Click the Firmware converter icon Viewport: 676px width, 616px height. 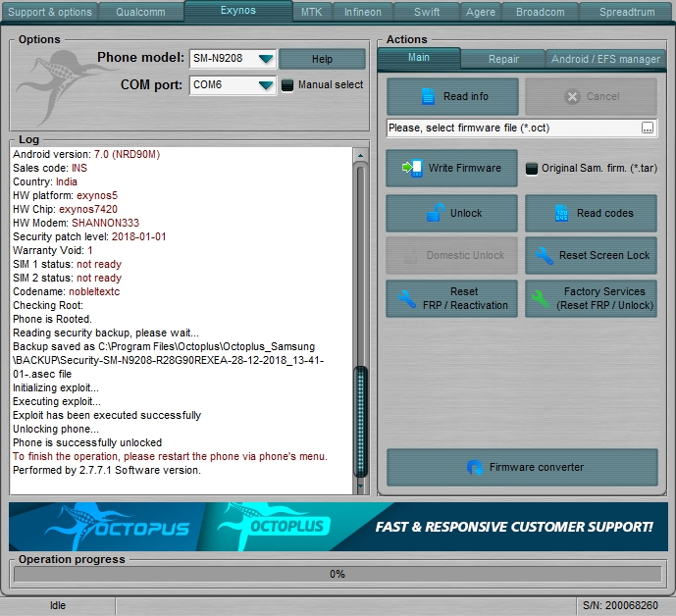(x=475, y=467)
